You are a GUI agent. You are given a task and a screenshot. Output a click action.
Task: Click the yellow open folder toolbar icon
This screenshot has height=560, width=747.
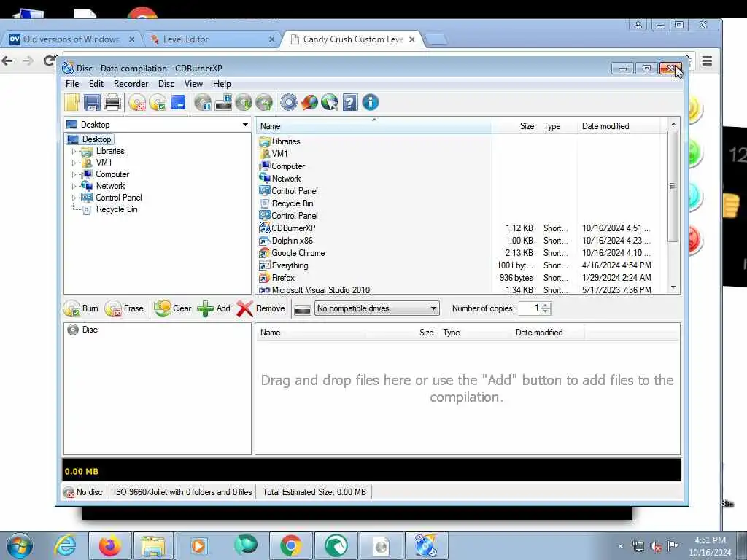point(72,102)
